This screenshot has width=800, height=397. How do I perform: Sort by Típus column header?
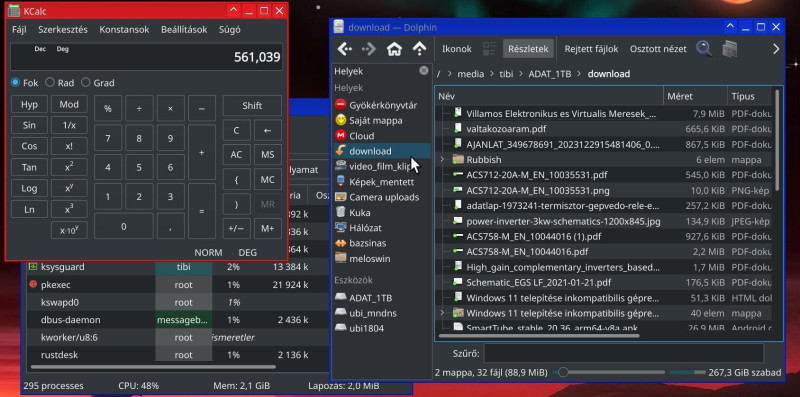[x=751, y=96]
